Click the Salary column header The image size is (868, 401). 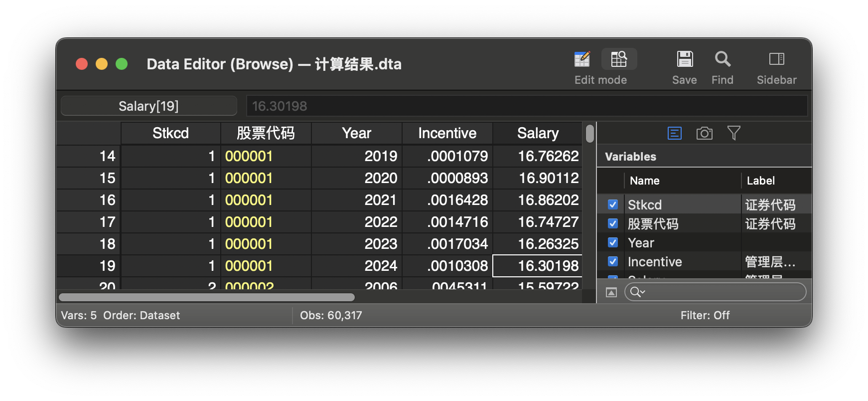538,133
